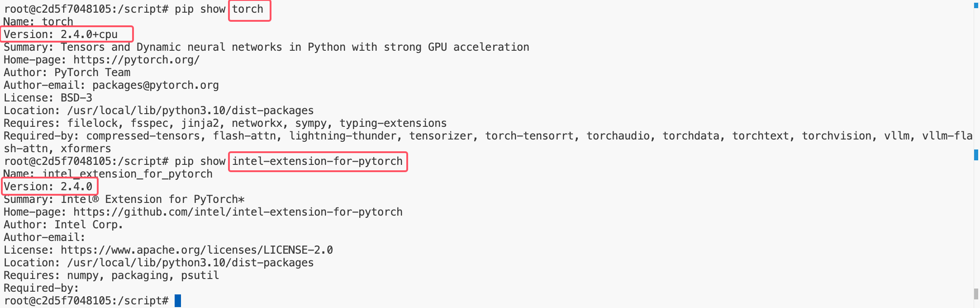980x308 pixels.
Task: Click the Author: Intel Corp. line
Action: (x=63, y=225)
